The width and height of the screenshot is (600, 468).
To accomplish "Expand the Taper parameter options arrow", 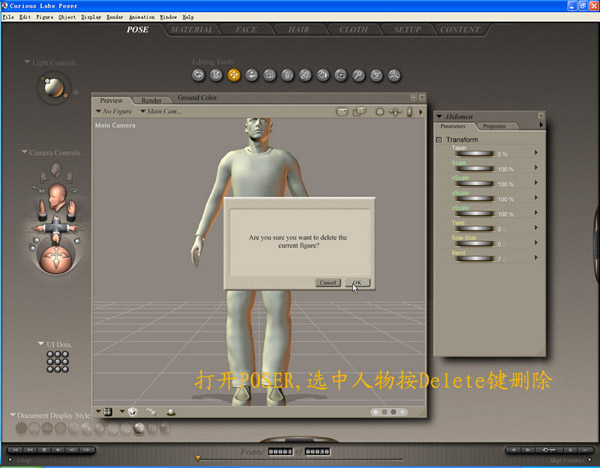I will 536,153.
